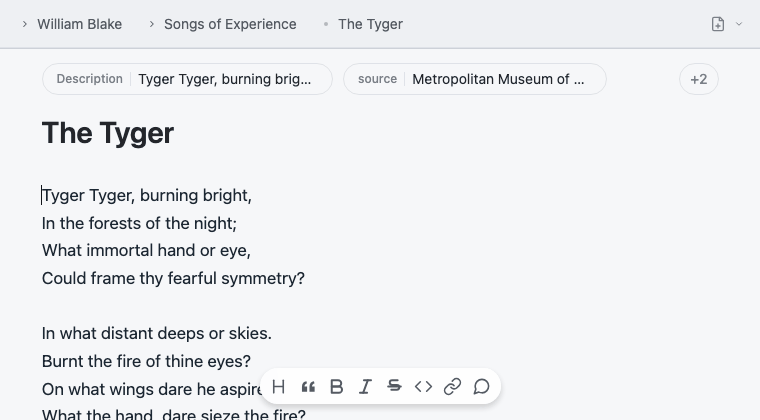
Task: Click line 'Tyger Tyger, burning bright,'
Action: [x=147, y=195]
